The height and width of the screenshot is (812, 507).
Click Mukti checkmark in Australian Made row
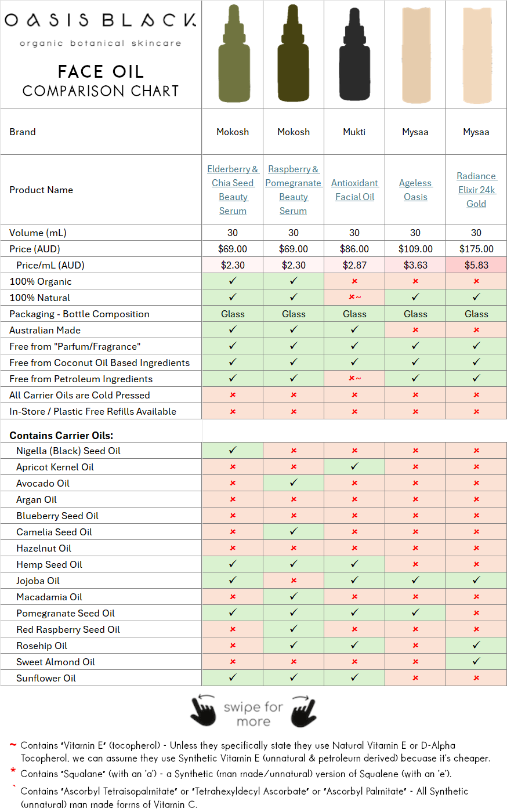(354, 329)
